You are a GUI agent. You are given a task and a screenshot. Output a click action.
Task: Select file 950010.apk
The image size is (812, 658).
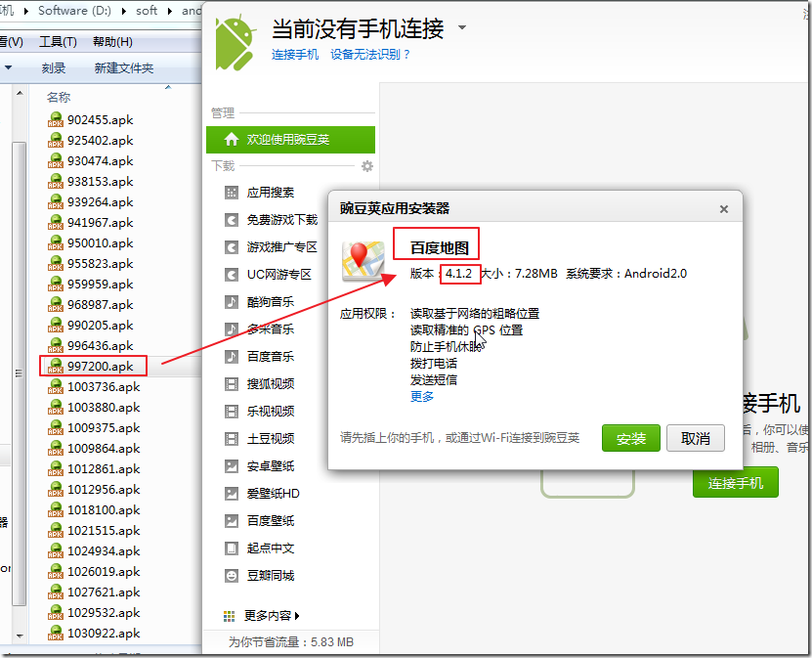click(x=100, y=243)
